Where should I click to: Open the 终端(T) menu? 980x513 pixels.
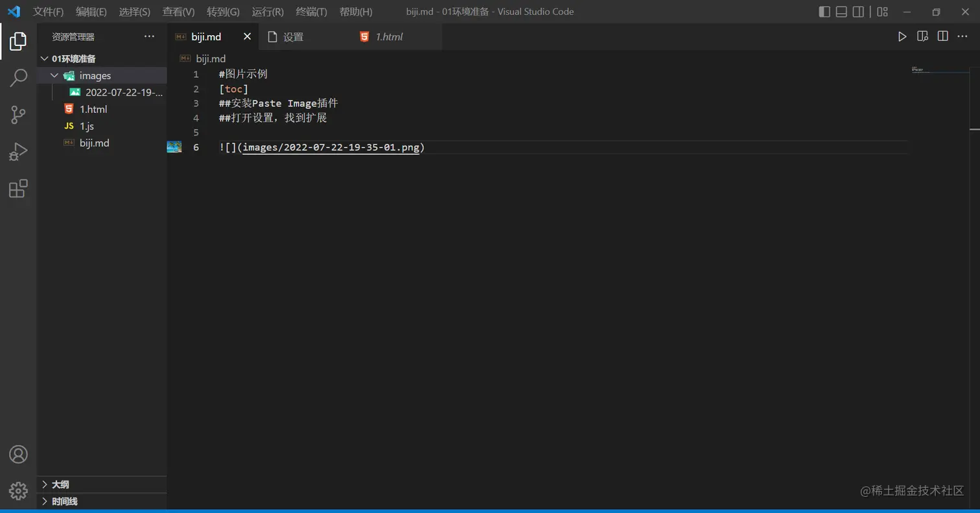click(311, 12)
